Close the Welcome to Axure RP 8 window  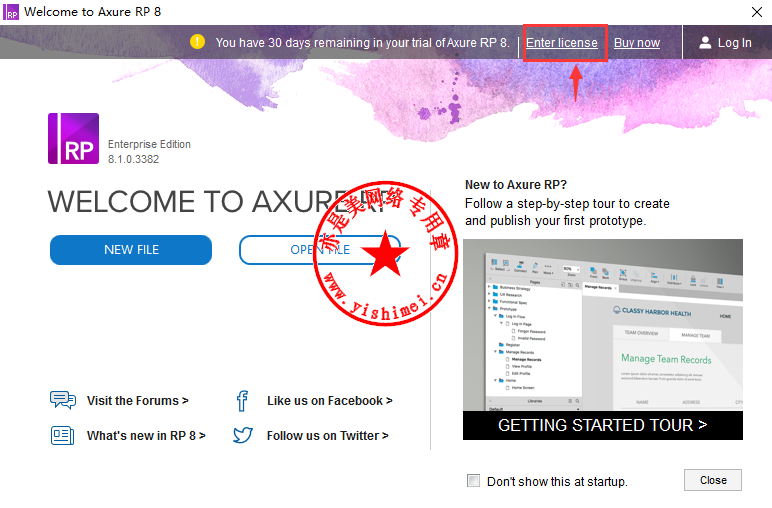757,12
